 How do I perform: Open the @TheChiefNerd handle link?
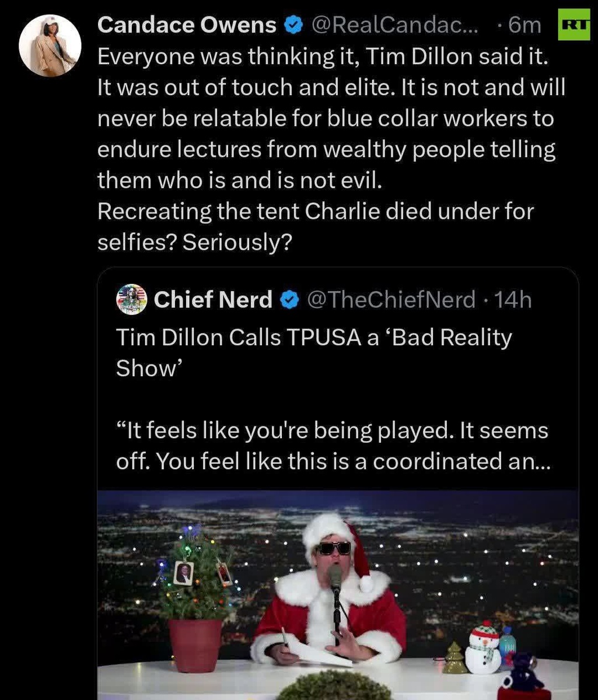[x=391, y=300]
